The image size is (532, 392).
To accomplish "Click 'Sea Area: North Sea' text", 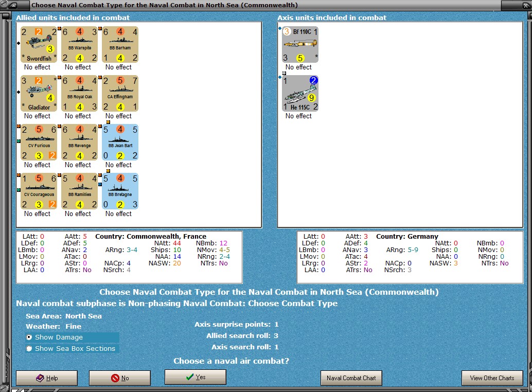I will coord(64,316).
